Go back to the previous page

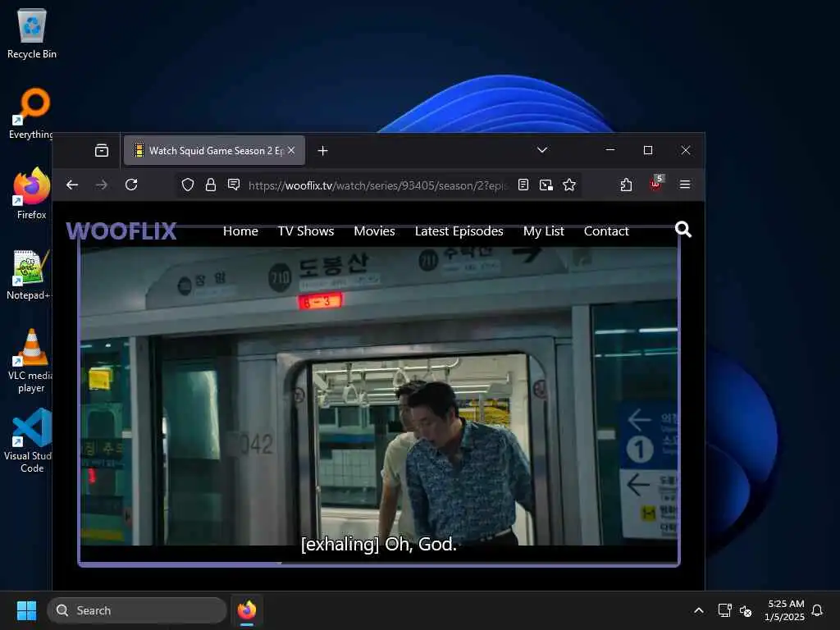pyautogui.click(x=72, y=185)
